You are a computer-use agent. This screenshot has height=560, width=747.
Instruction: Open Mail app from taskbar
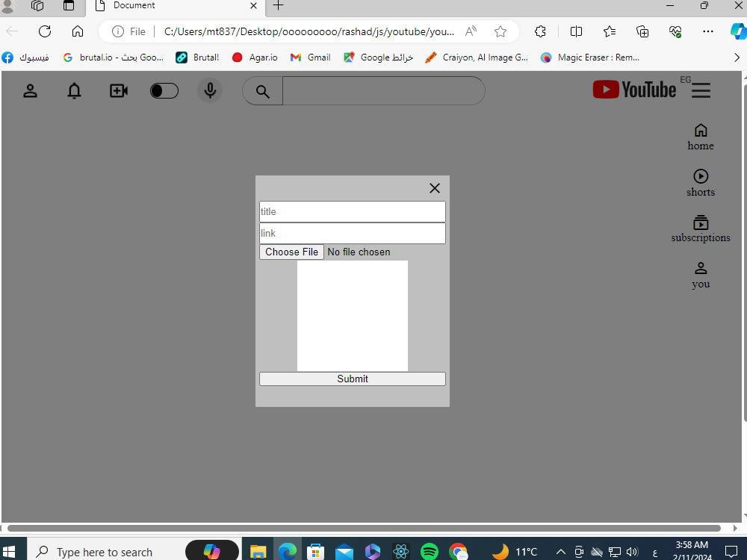tap(344, 552)
